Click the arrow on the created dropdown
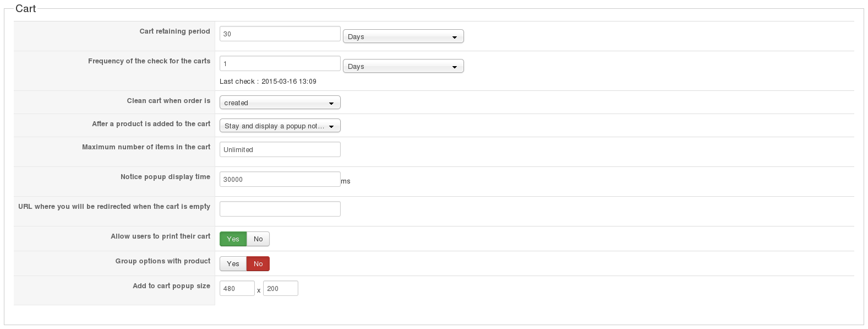The height and width of the screenshot is (329, 868). (331, 104)
